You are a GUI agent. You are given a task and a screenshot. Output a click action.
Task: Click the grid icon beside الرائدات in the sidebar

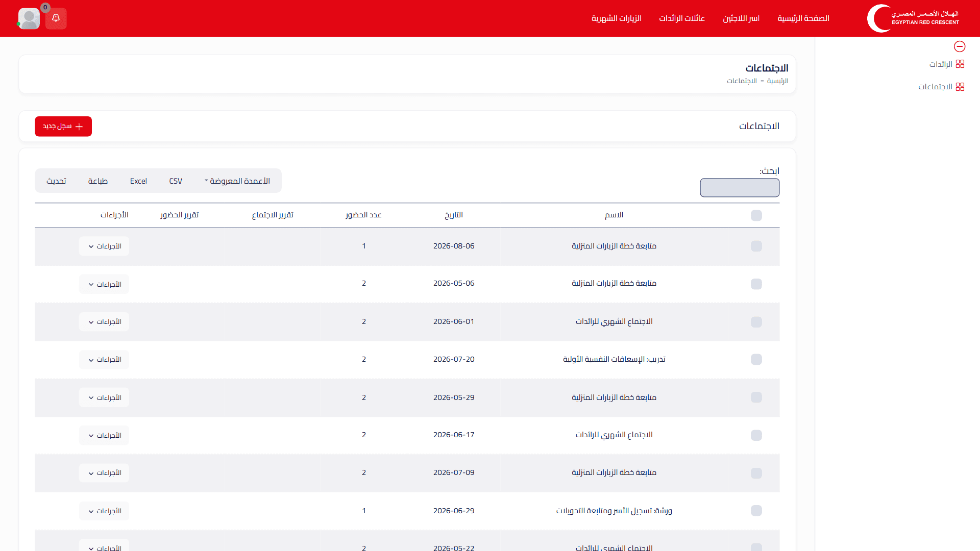(x=960, y=64)
